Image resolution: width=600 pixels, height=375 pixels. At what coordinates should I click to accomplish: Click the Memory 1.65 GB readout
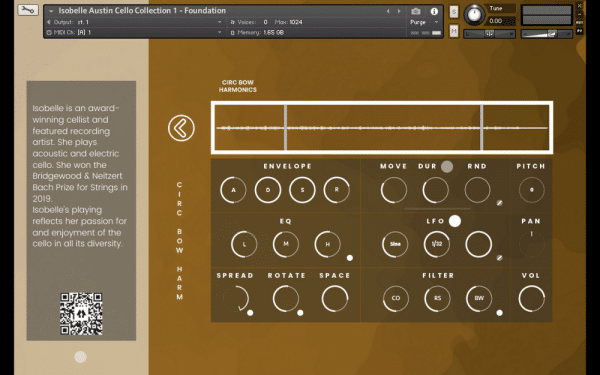click(273, 33)
